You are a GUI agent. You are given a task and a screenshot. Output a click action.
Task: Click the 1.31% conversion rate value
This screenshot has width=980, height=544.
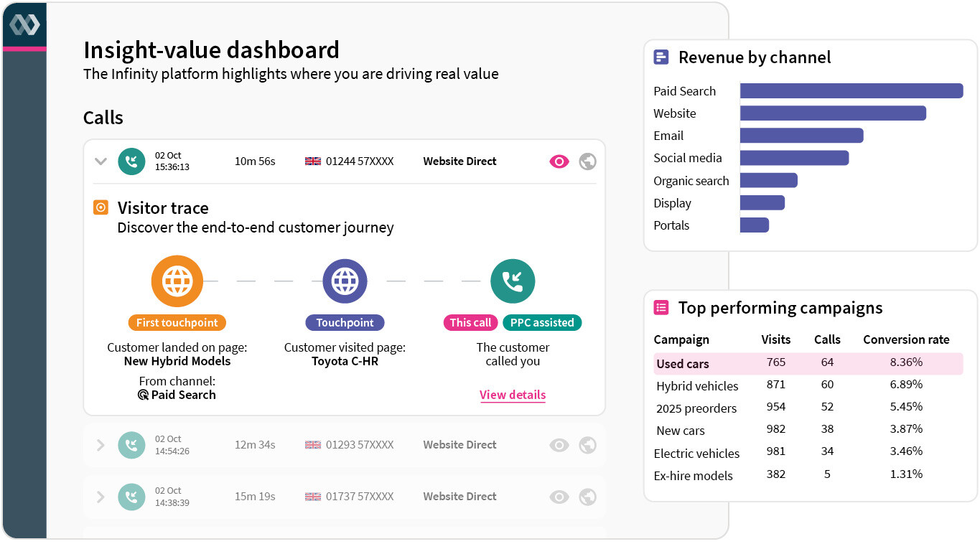906,474
